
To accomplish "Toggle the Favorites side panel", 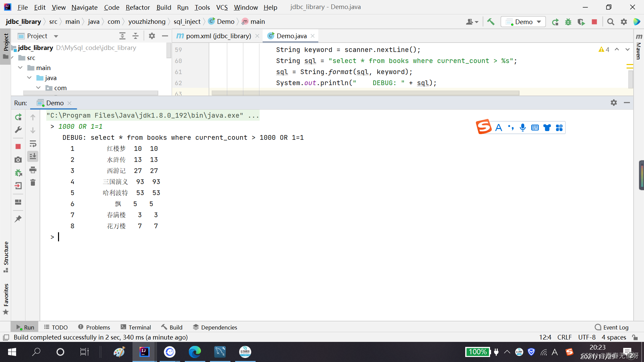I will tap(6, 299).
